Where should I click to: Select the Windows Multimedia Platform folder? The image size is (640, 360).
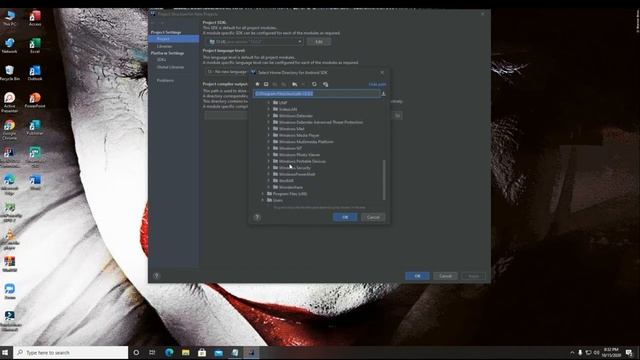click(303, 142)
